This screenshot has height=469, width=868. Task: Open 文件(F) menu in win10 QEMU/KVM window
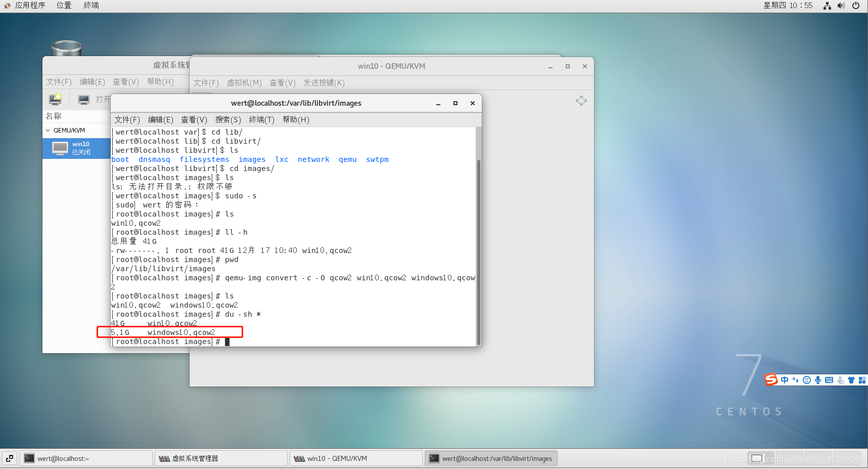coord(206,82)
